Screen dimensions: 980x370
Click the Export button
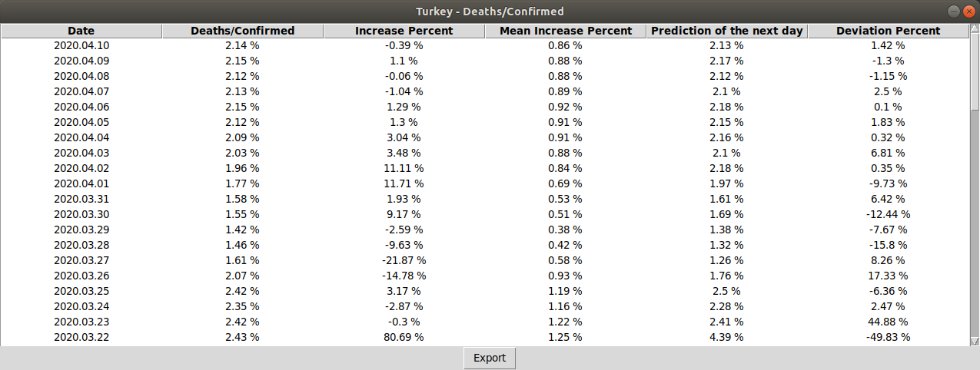[x=490, y=358]
